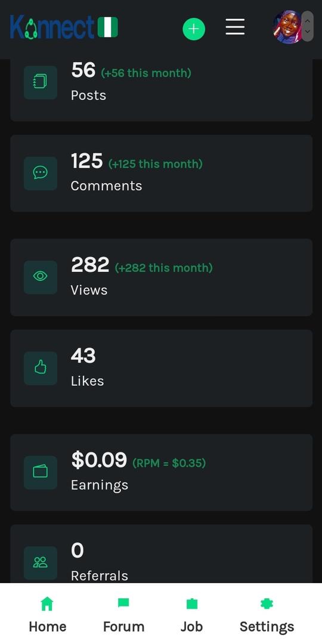Open the profile avatar picture
Screen dimensions: 322x644
coord(287,27)
